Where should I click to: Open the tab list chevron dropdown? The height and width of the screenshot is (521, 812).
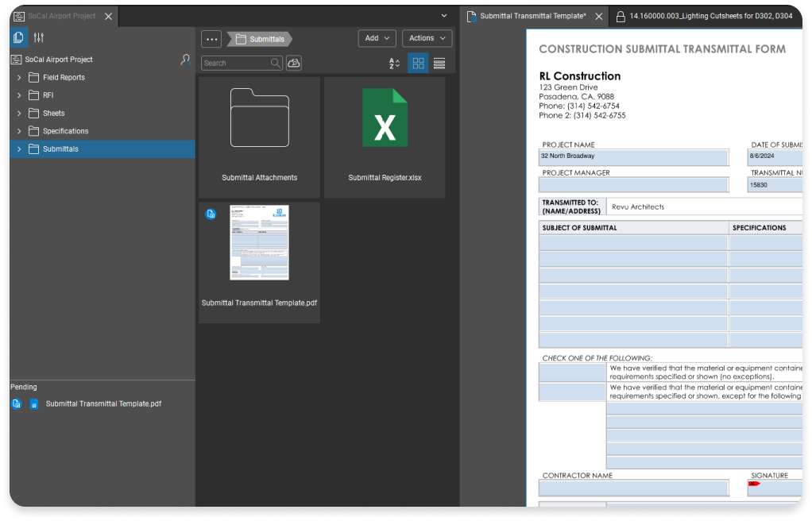444,16
